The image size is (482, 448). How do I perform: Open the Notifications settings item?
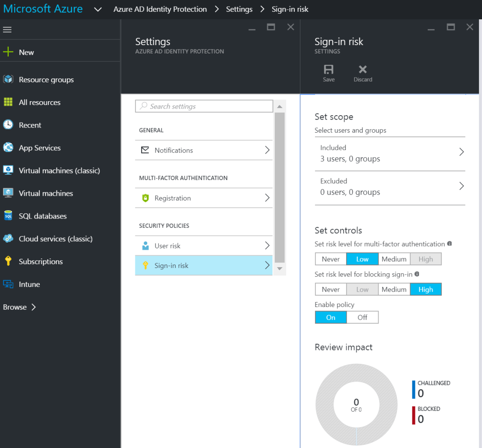[204, 150]
